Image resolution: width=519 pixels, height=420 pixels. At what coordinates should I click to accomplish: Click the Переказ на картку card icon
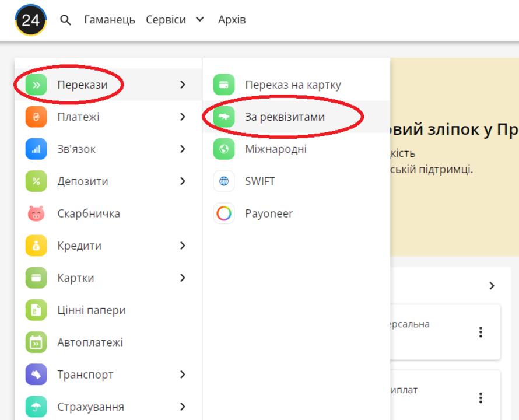pos(224,85)
